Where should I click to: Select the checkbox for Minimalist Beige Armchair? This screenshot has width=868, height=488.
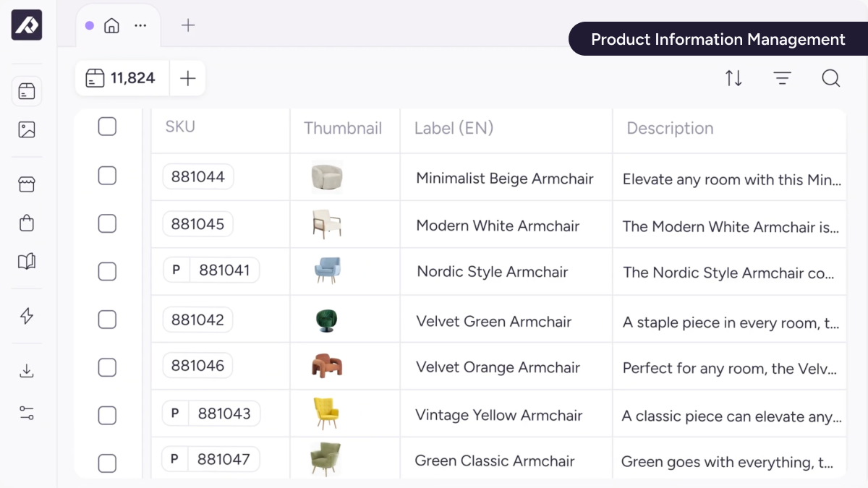(107, 176)
